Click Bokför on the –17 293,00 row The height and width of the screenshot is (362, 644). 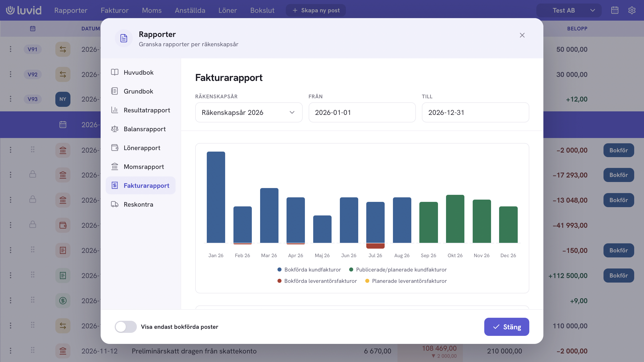click(619, 175)
